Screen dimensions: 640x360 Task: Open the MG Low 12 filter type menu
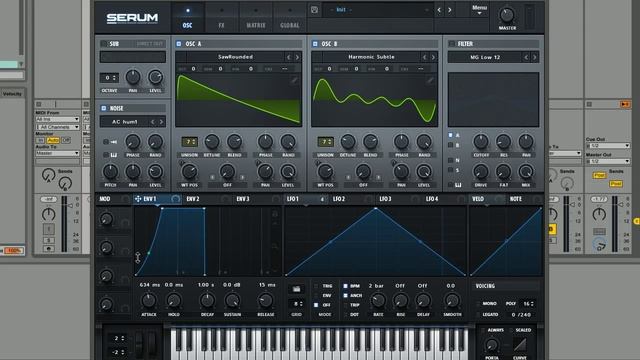485,58
